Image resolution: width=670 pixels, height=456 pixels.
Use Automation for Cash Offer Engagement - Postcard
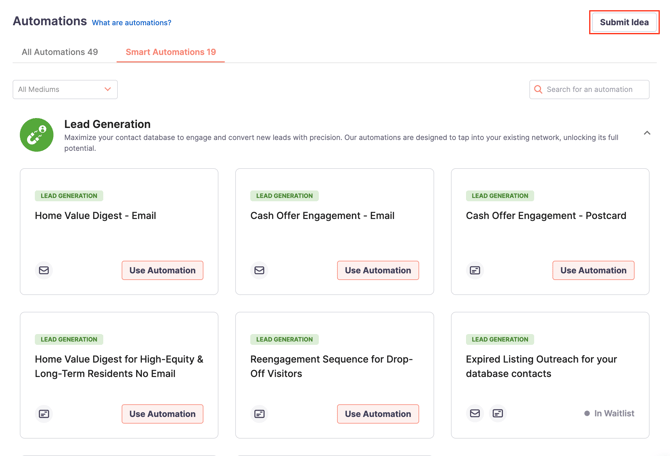593,271
